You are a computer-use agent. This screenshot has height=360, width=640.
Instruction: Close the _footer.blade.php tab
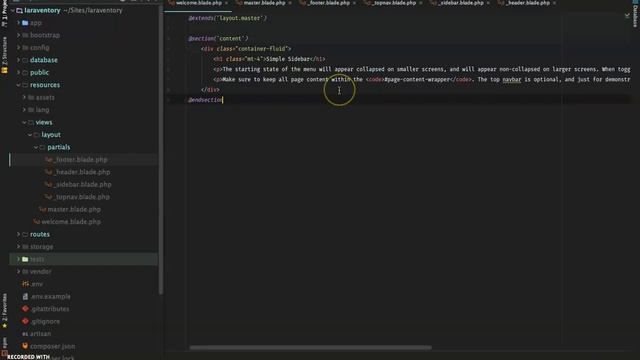pyautogui.click(x=354, y=3)
